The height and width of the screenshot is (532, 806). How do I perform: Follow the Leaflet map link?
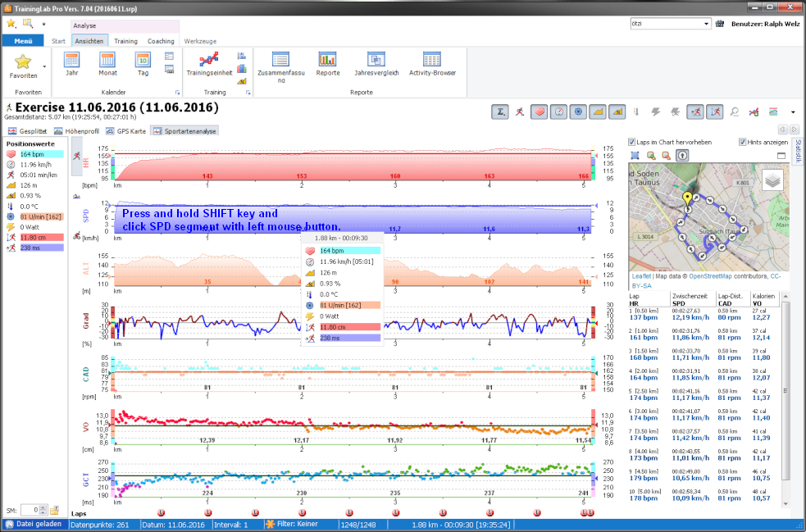[641, 276]
